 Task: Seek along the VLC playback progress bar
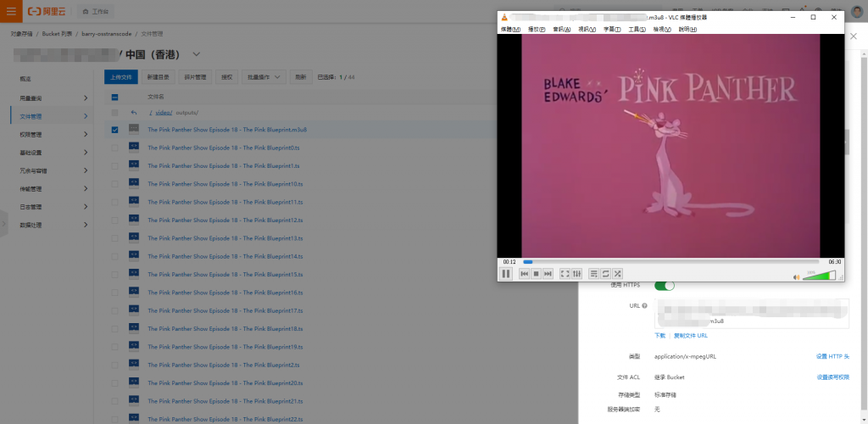click(x=671, y=262)
